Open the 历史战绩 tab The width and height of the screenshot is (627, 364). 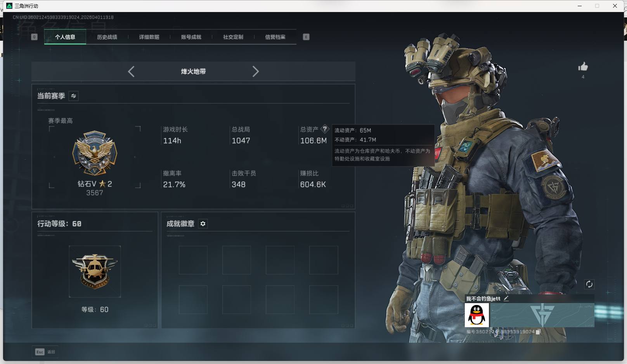(x=107, y=37)
